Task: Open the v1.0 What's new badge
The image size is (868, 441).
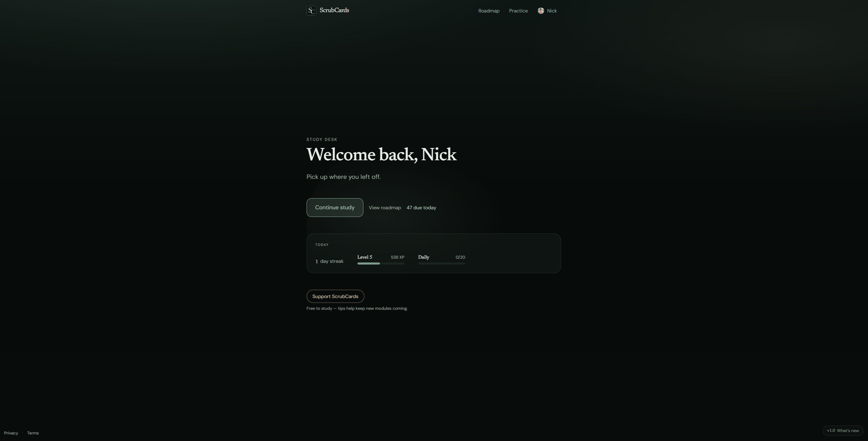Action: point(843,431)
